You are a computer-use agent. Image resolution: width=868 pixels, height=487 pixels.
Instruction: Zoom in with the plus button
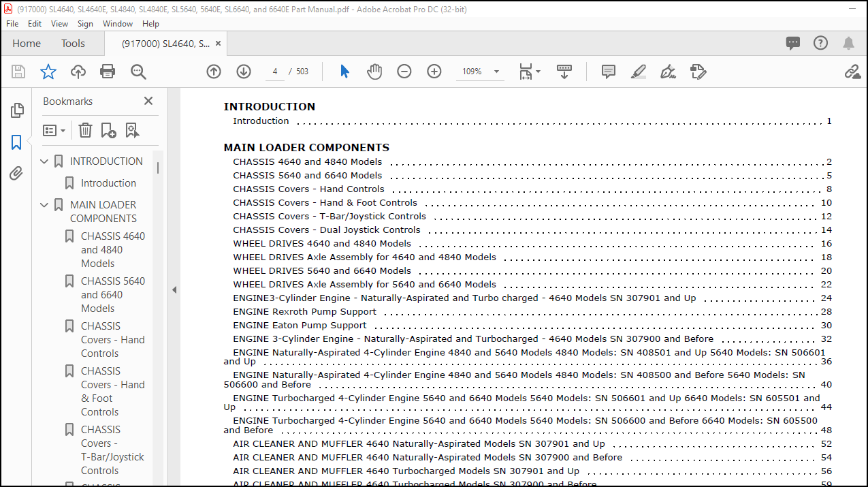tap(434, 72)
